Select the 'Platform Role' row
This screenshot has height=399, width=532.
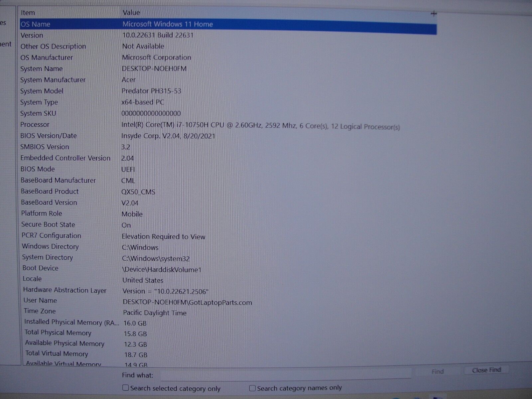click(x=228, y=213)
